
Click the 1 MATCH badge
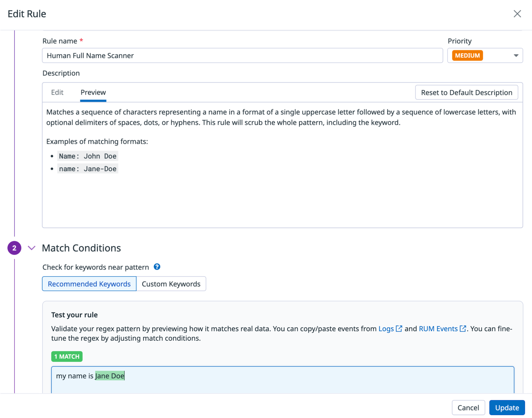(66, 357)
